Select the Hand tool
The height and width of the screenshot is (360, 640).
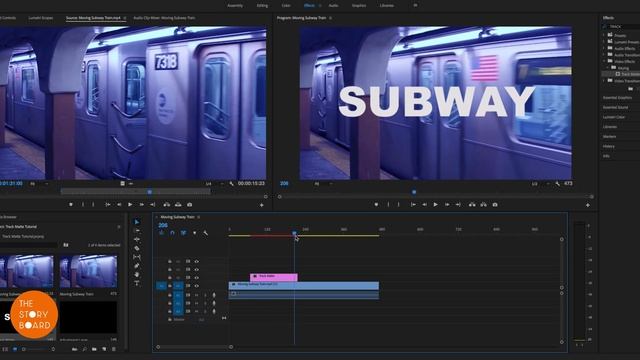click(x=137, y=274)
